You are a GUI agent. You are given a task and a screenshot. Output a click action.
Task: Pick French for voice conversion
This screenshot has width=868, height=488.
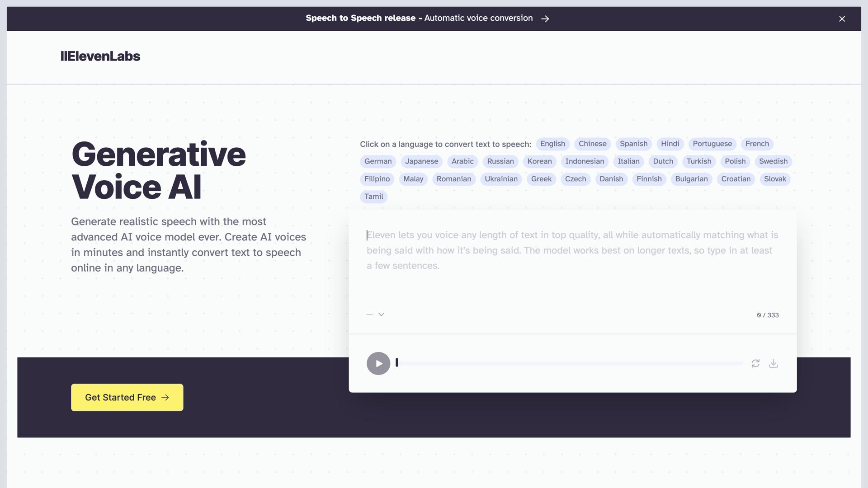757,144
